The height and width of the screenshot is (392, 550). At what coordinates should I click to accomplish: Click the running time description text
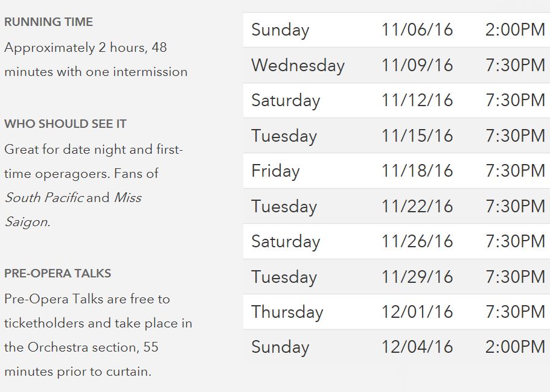(x=95, y=60)
